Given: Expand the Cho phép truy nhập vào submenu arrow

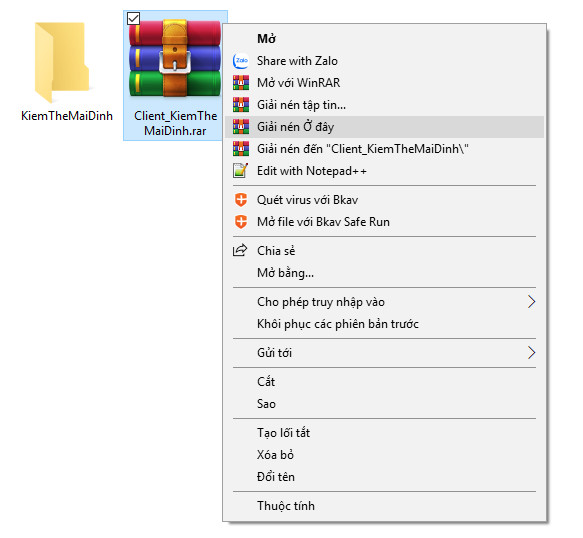Looking at the screenshot, I should [532, 302].
